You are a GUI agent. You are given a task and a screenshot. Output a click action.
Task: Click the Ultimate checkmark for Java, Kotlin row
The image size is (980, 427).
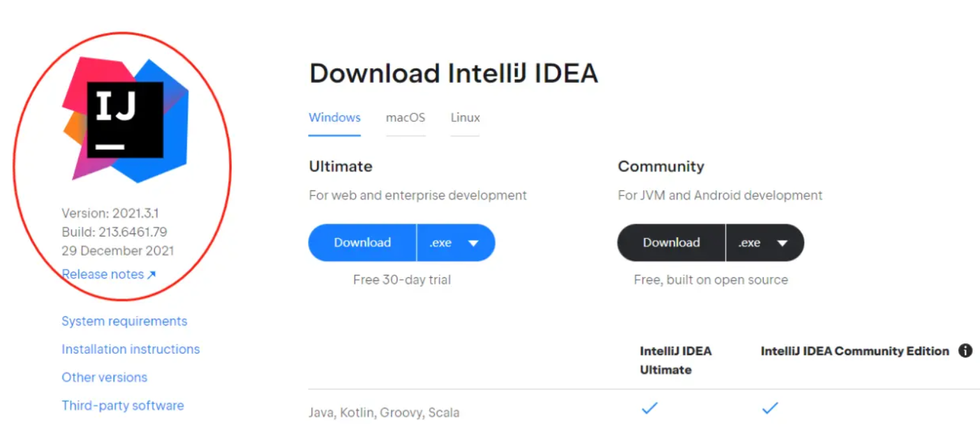(650, 408)
